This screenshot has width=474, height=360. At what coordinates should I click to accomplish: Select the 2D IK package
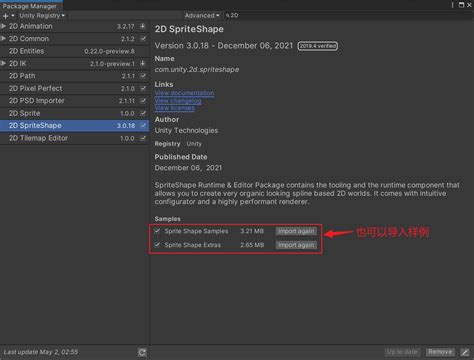[x=74, y=63]
